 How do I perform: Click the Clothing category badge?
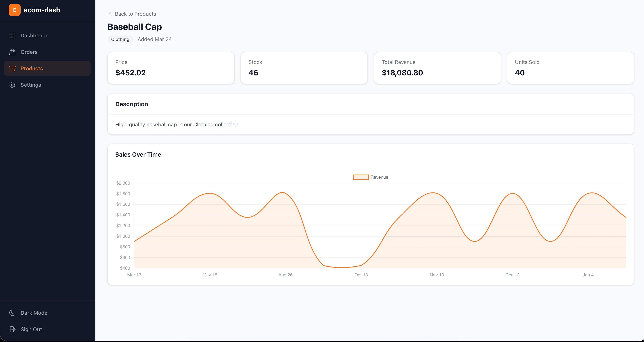click(120, 39)
